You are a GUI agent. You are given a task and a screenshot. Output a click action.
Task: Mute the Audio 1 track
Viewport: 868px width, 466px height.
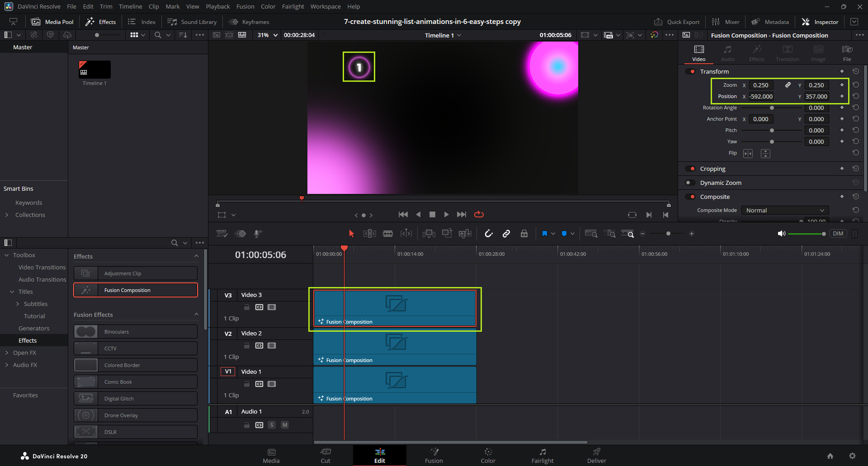click(x=285, y=425)
